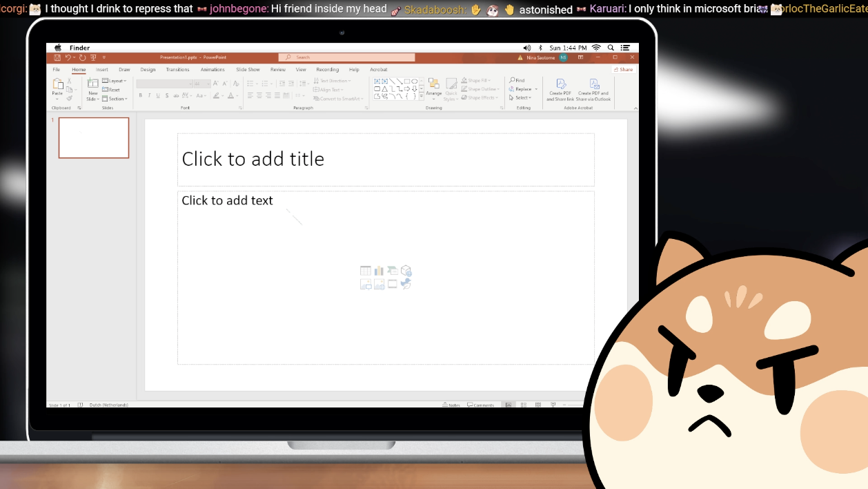
Task: Open the File tab
Action: (57, 70)
